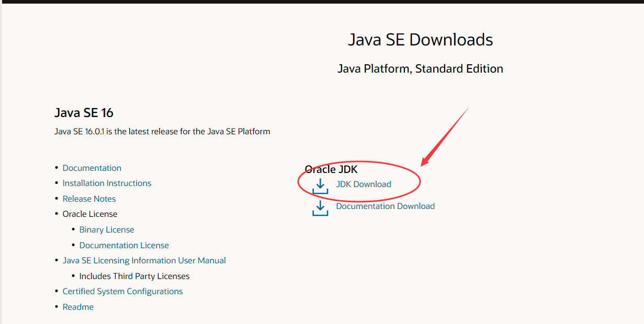Open the Installation Instructions link
644x324 pixels.
click(107, 183)
